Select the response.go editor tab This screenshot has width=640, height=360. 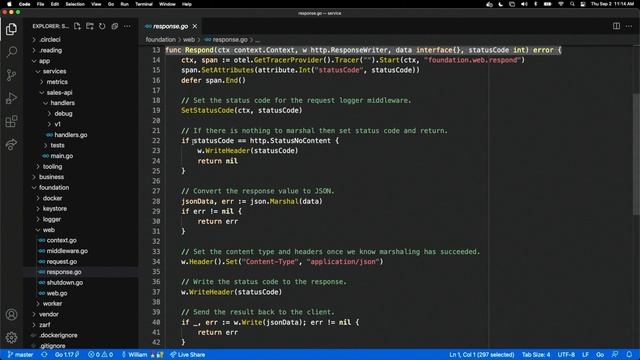point(171,26)
